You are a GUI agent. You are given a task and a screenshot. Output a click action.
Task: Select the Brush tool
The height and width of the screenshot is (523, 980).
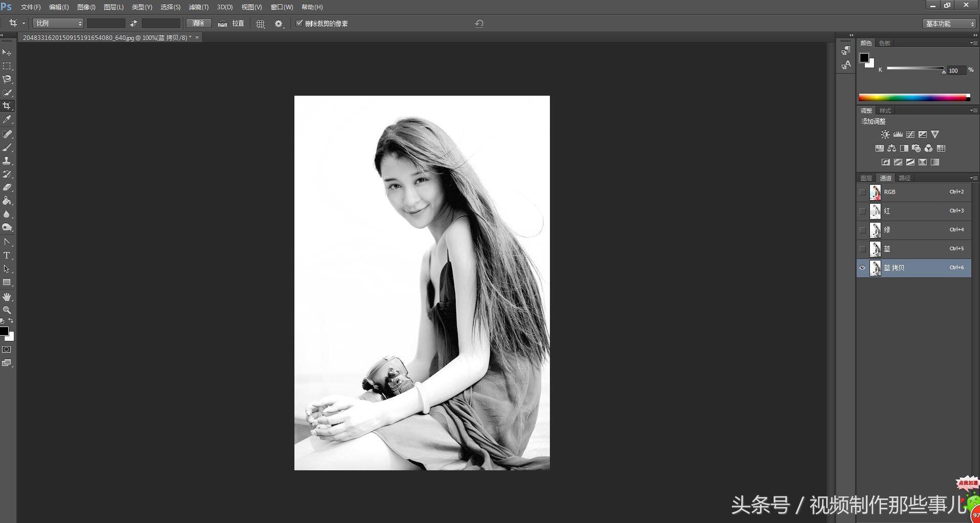pos(7,147)
